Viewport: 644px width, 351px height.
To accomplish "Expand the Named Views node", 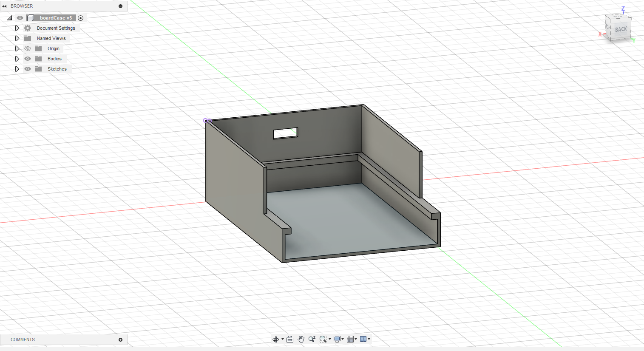I will 17,38.
